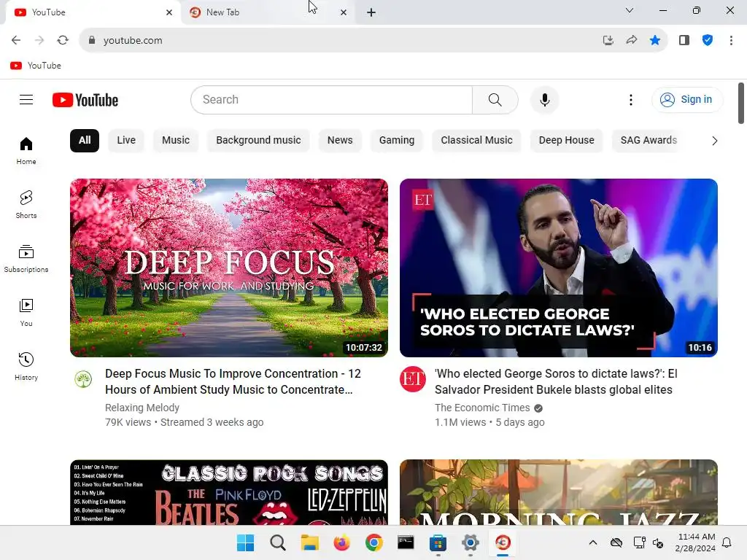Open Windows Start menu
The width and height of the screenshot is (747, 560).
pyautogui.click(x=245, y=542)
